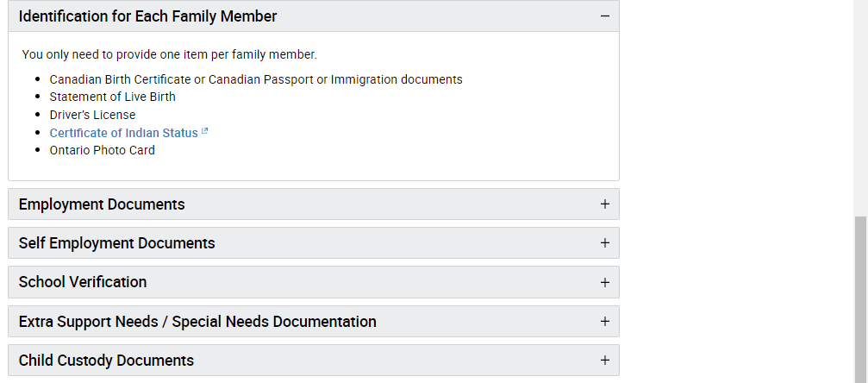Viewport: 868px width, 383px height.
Task: Click the plus icon beside Employment Documents
Action: click(604, 204)
